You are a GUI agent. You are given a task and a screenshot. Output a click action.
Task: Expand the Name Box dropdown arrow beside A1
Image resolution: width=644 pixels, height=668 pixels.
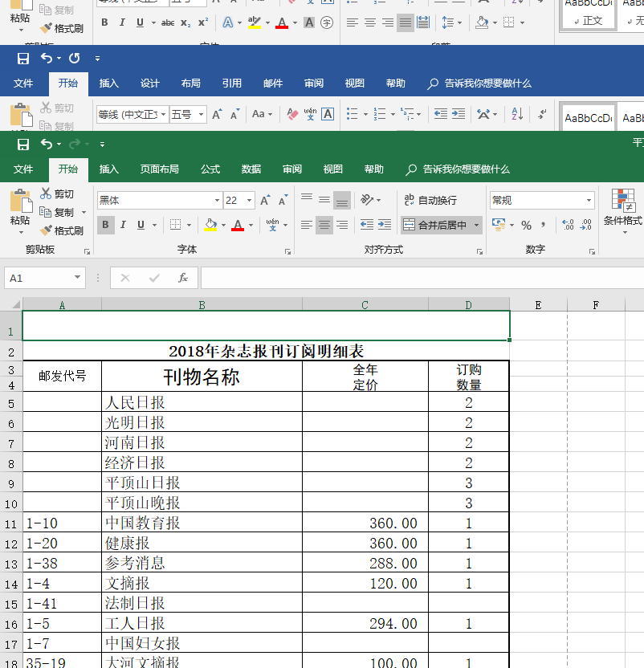pyautogui.click(x=78, y=277)
